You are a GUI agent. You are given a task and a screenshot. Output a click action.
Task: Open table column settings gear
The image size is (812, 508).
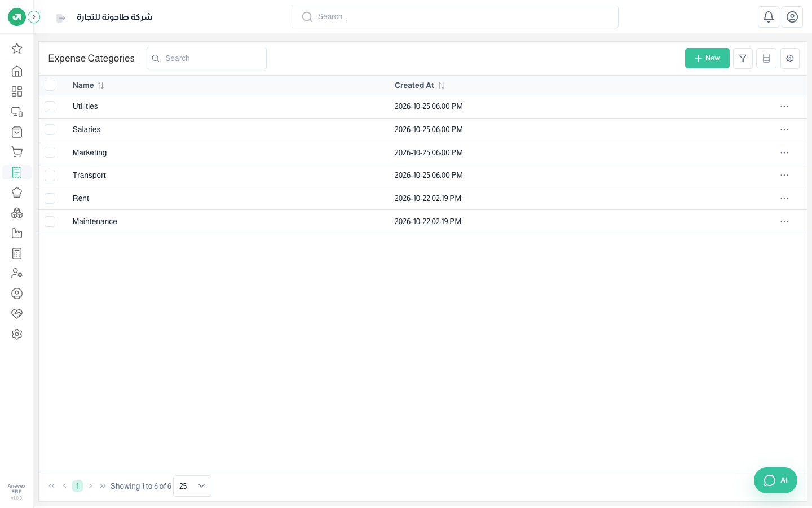tap(790, 58)
